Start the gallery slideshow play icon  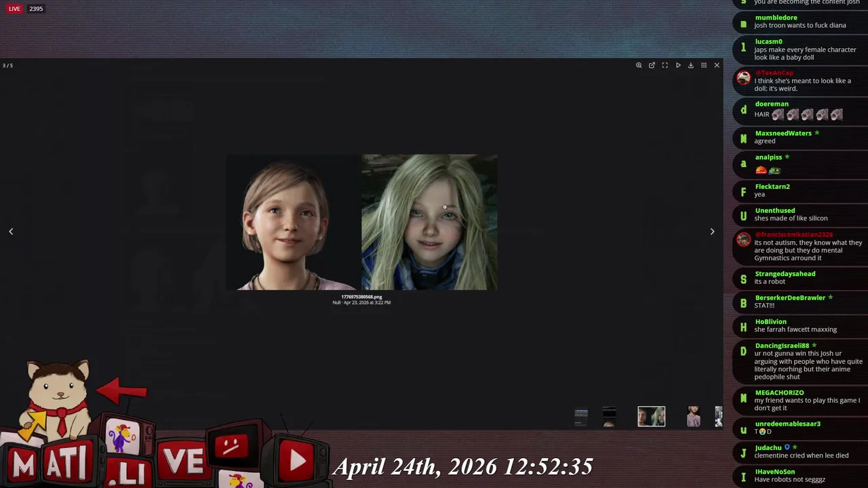678,65
